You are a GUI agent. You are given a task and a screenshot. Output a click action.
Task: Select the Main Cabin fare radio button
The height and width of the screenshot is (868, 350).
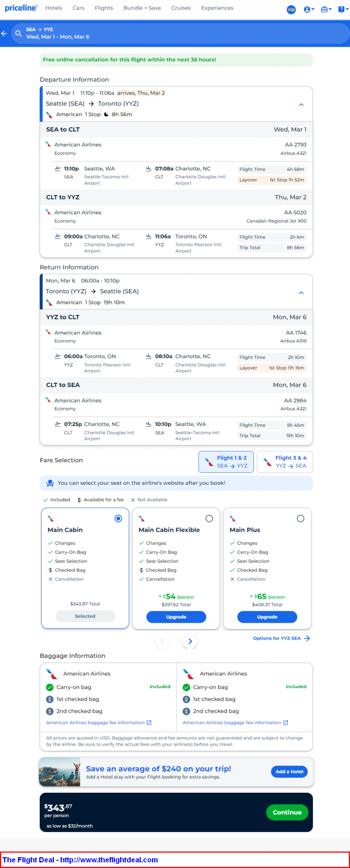click(x=118, y=518)
